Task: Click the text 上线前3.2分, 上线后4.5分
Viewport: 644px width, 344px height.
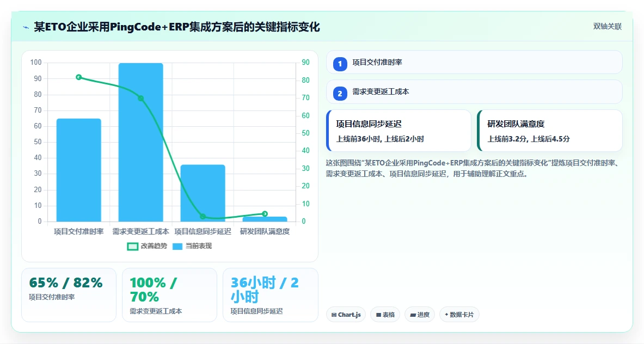Action: [x=529, y=139]
